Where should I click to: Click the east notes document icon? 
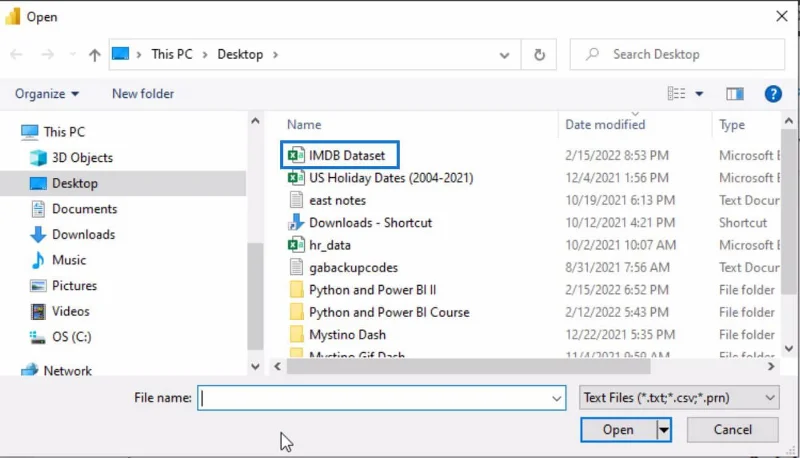296,200
